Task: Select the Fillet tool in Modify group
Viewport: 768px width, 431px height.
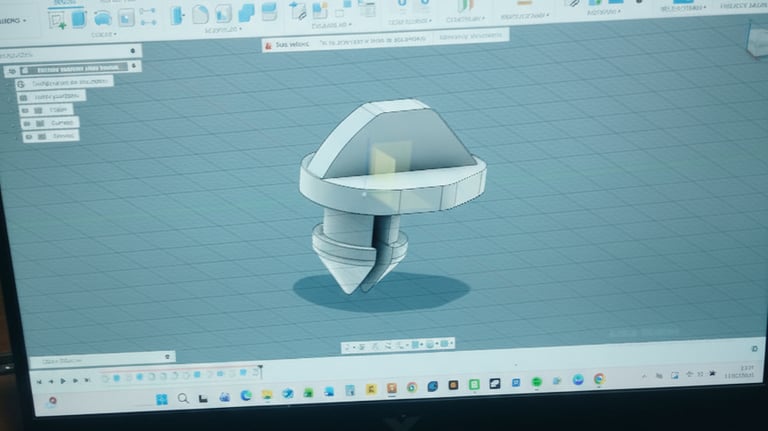Action: point(200,15)
